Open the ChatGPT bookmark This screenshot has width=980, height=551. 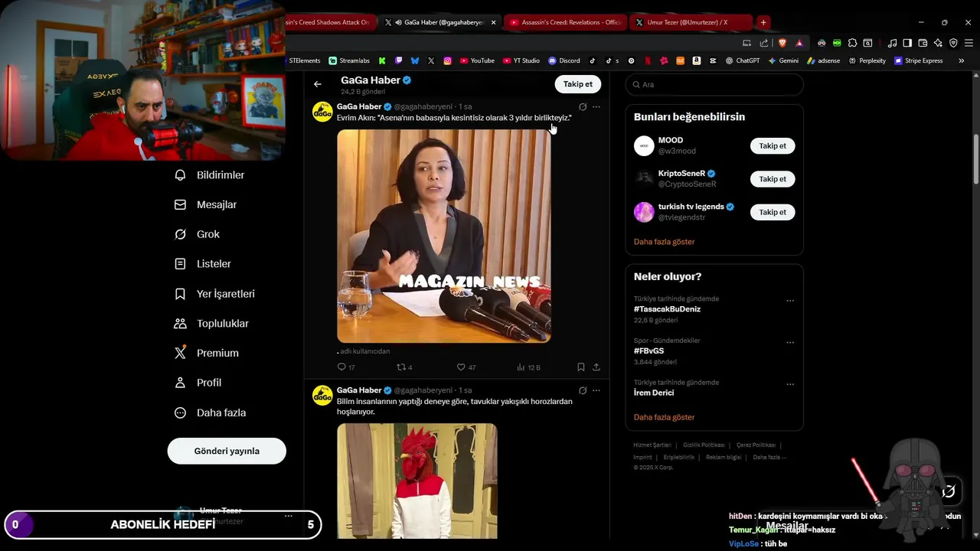pyautogui.click(x=743, y=60)
